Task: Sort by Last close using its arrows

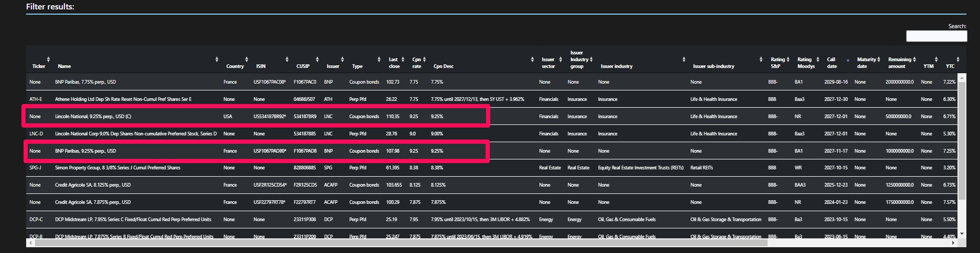Action: coord(403,59)
